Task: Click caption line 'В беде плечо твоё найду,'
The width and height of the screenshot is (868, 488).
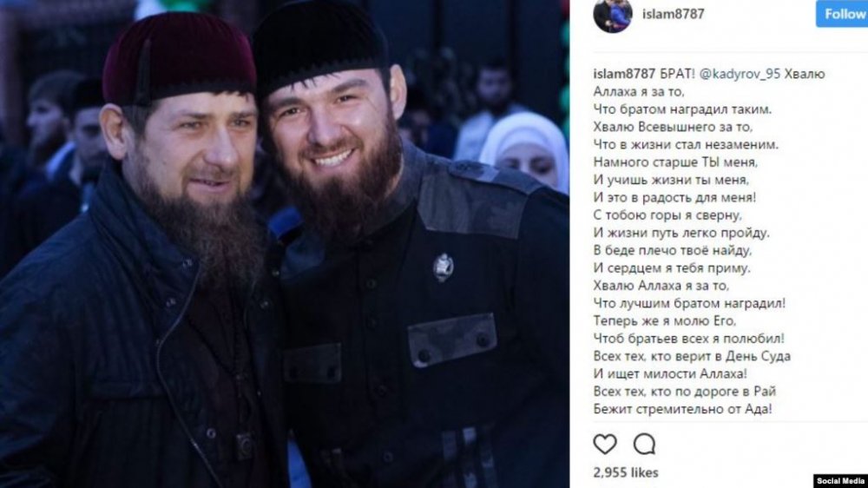Action: [x=673, y=250]
